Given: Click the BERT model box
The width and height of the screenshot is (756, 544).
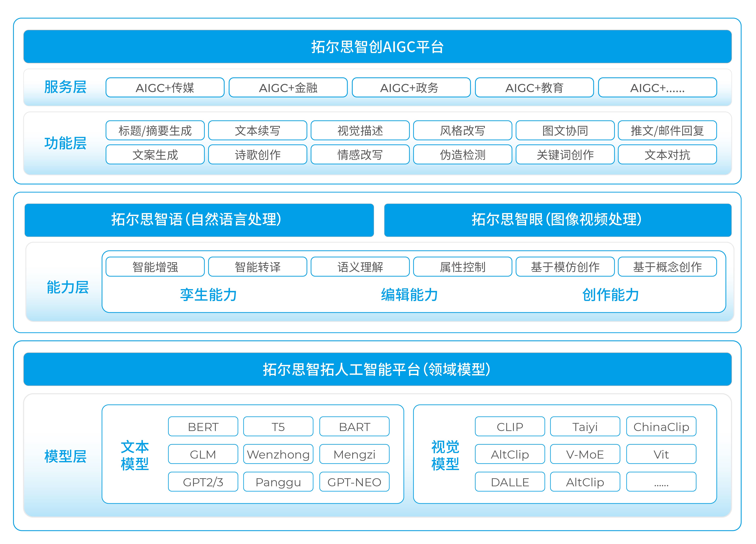Looking at the screenshot, I should (x=203, y=426).
